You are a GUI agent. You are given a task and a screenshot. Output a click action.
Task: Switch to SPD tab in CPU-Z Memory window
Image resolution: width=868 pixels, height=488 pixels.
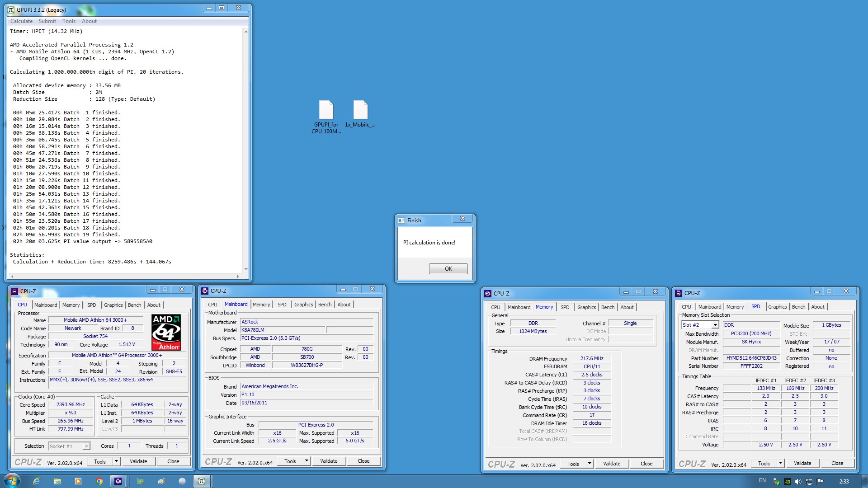(565, 307)
